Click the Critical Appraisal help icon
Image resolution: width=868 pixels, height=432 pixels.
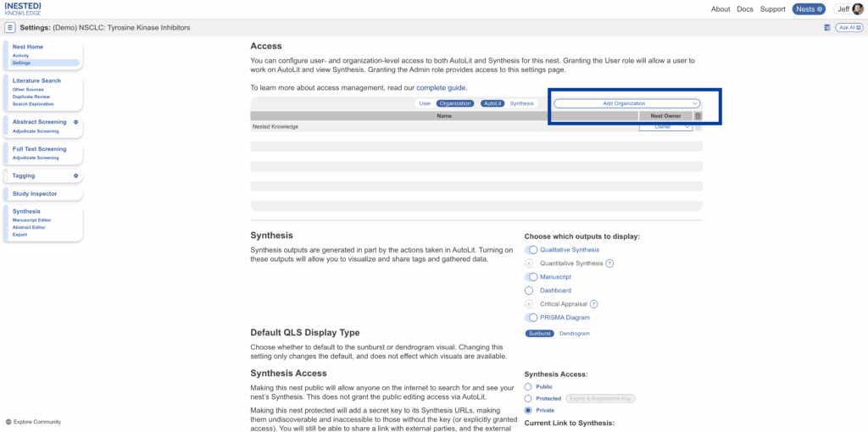tap(593, 304)
